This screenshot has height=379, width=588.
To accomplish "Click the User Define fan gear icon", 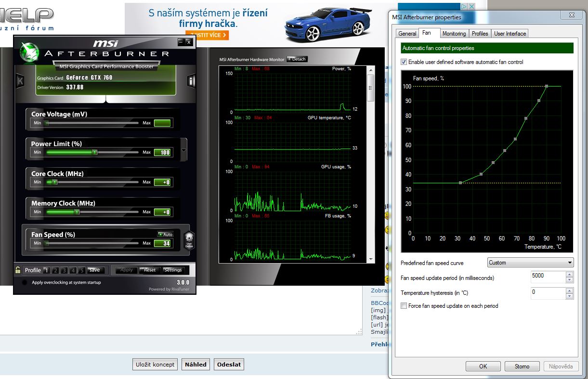I will pos(189,240).
